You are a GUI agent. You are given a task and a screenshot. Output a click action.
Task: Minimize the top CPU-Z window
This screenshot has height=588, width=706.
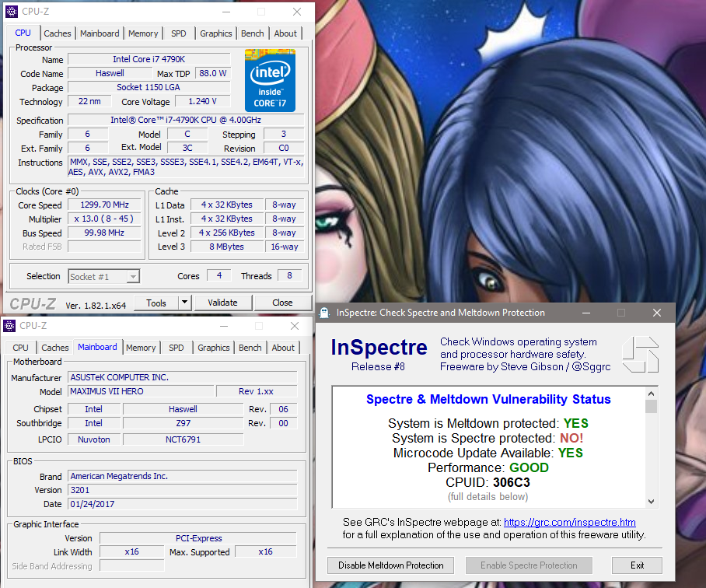[226, 12]
